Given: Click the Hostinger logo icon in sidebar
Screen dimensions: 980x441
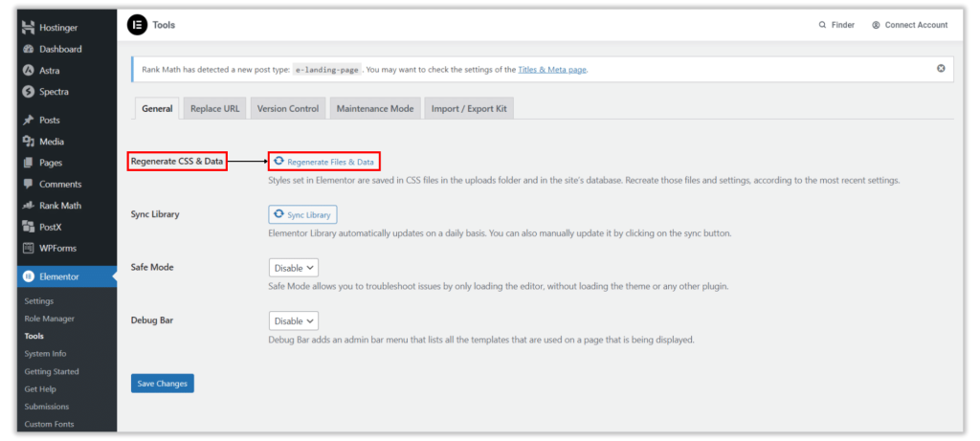Looking at the screenshot, I should click(28, 28).
